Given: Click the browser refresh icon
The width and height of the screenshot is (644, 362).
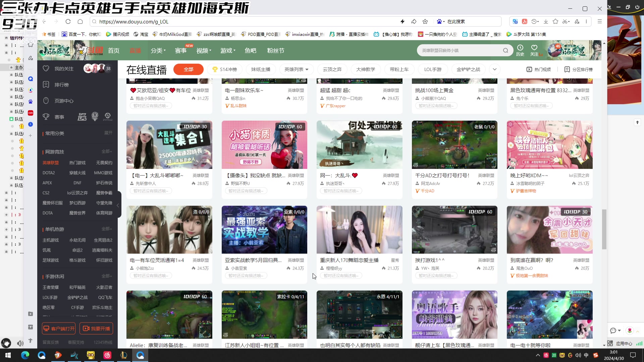Looking at the screenshot, I should click(x=68, y=21).
